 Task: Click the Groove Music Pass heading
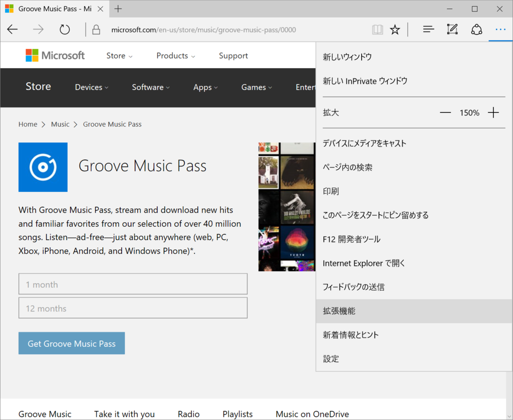coord(142,166)
